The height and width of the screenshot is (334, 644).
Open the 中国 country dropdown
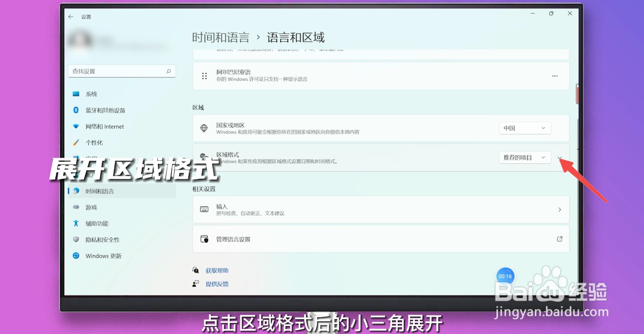(525, 128)
